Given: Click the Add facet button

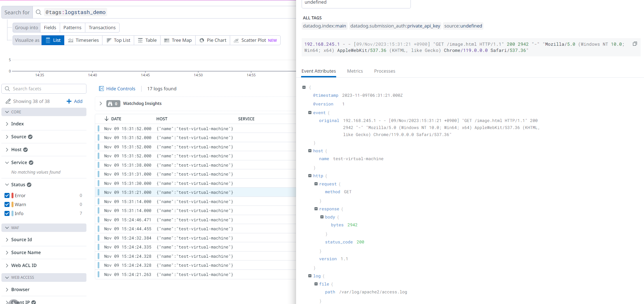Looking at the screenshot, I should [x=74, y=101].
